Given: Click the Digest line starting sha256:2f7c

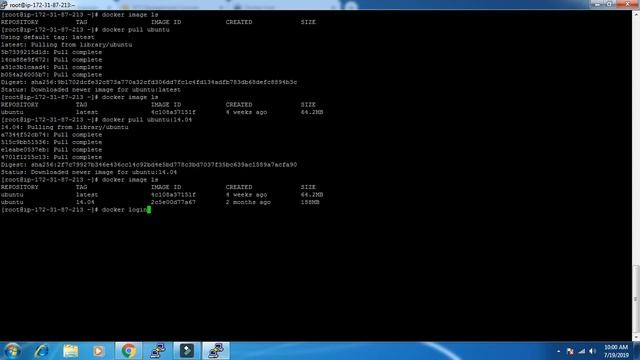Looking at the screenshot, I should (149, 165).
